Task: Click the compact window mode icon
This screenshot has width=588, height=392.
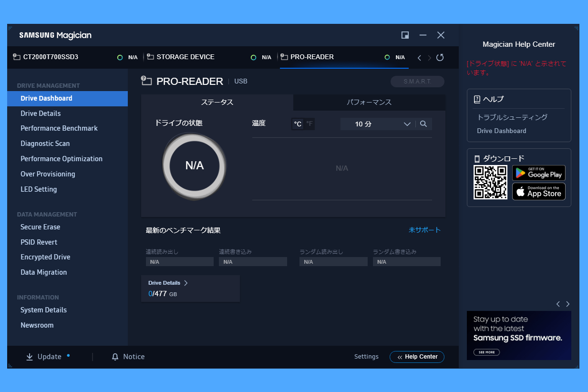Action: click(405, 35)
